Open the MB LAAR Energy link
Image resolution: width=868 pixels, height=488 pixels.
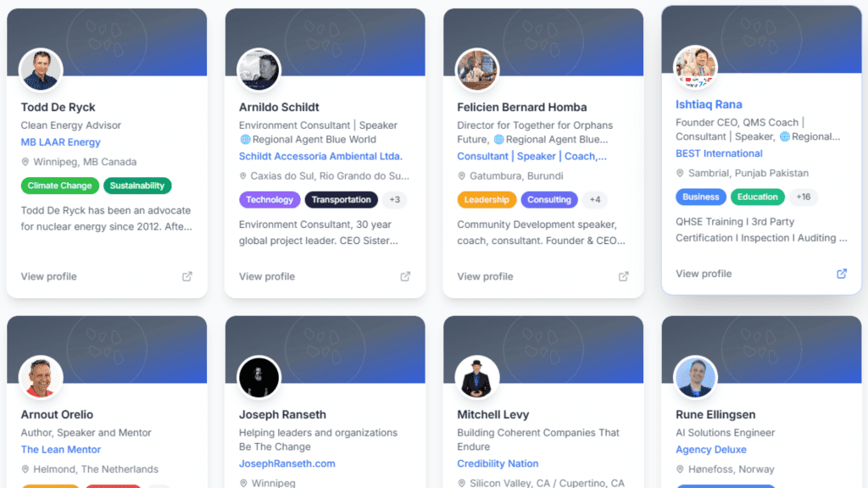[60, 142]
